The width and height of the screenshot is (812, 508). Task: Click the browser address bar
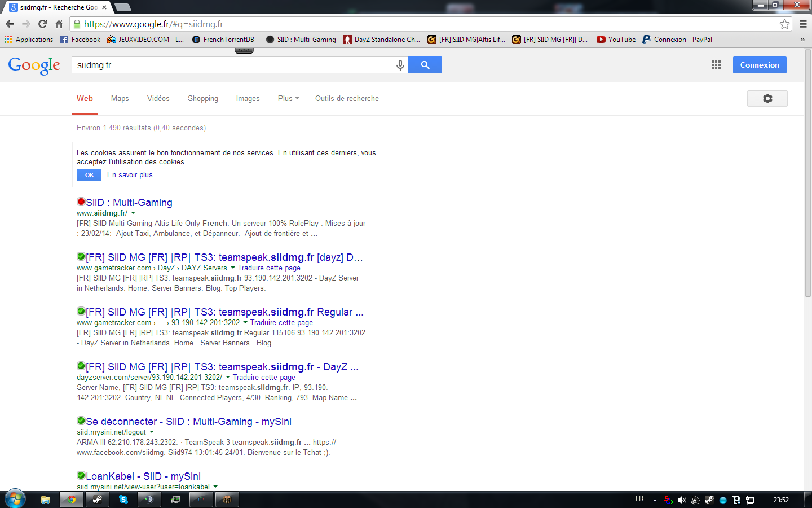(430, 24)
